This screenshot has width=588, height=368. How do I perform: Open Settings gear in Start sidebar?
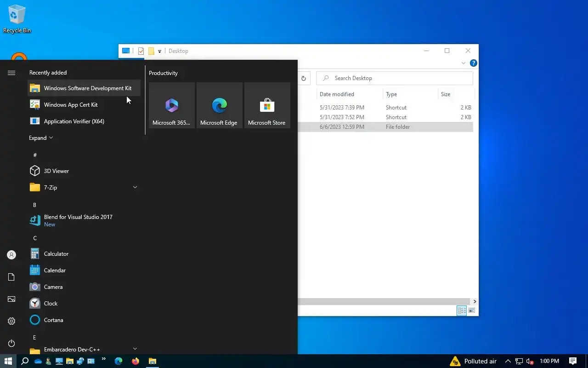pyautogui.click(x=11, y=321)
